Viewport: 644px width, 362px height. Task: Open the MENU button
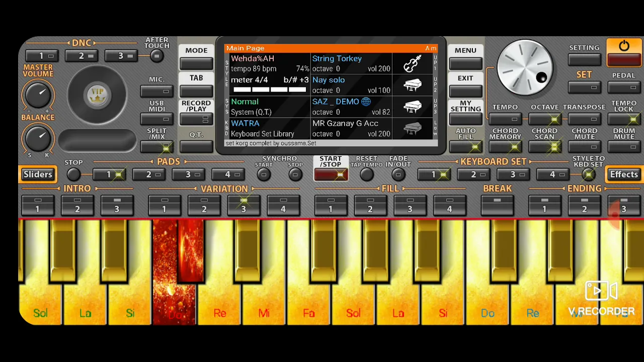(465, 63)
